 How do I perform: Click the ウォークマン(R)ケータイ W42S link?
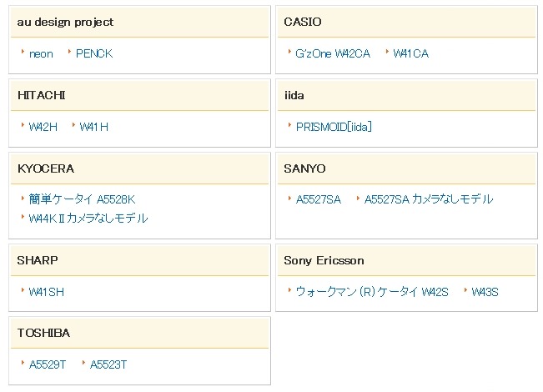[x=372, y=292]
